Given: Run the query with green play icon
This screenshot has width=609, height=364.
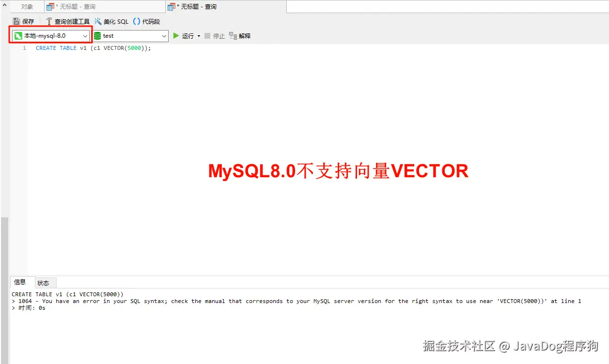Looking at the screenshot, I should click(x=176, y=36).
